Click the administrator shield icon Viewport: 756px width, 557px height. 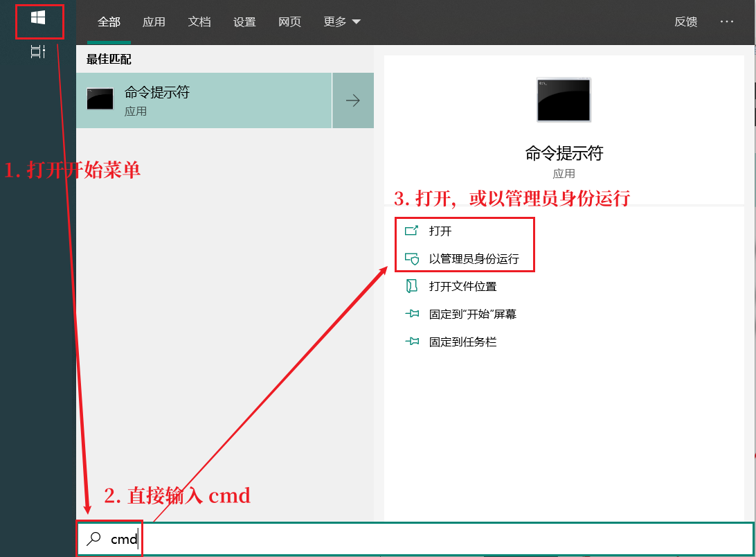(x=412, y=258)
